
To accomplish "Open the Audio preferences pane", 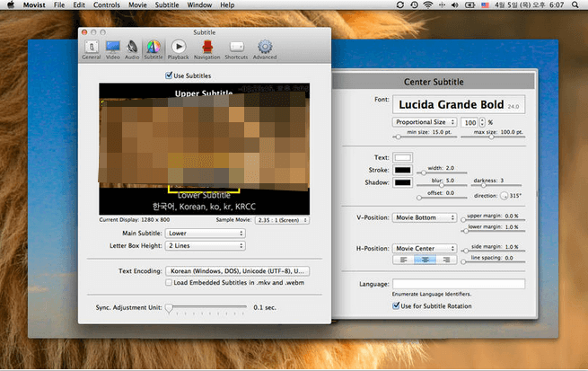I will pos(133,48).
